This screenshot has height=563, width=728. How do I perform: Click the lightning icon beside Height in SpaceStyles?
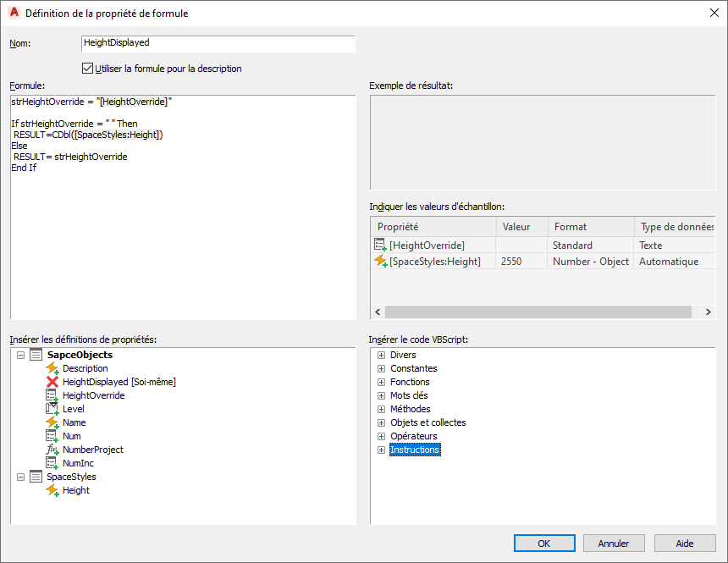pyautogui.click(x=52, y=490)
